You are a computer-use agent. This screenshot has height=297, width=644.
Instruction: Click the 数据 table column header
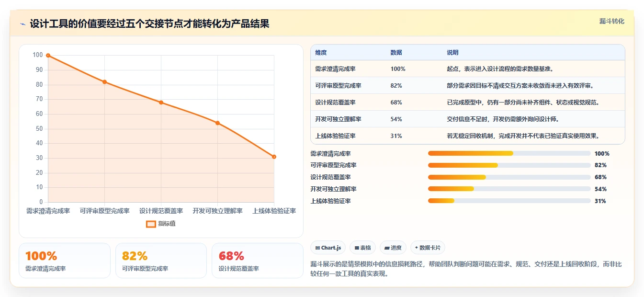click(396, 53)
